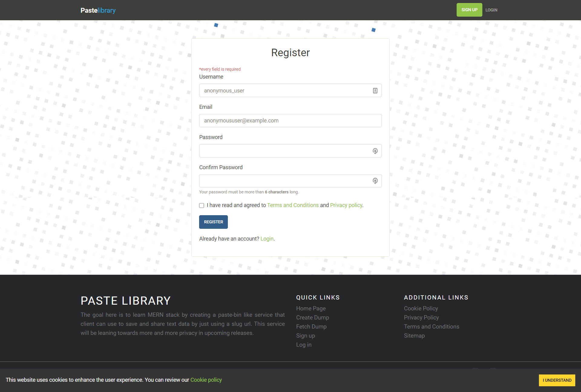Image resolution: width=581 pixels, height=392 pixels.
Task: Open the Cookie policy link in banner
Action: (206, 380)
